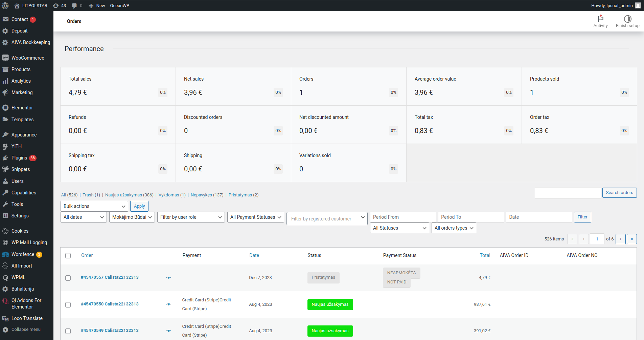Check the box for order #45470549
The image size is (644, 340).
68,331
